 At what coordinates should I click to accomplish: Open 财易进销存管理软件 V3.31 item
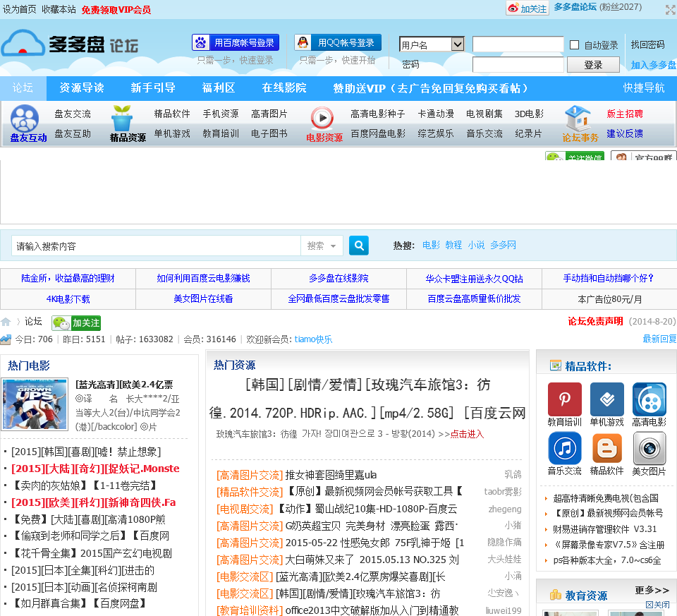(604, 529)
